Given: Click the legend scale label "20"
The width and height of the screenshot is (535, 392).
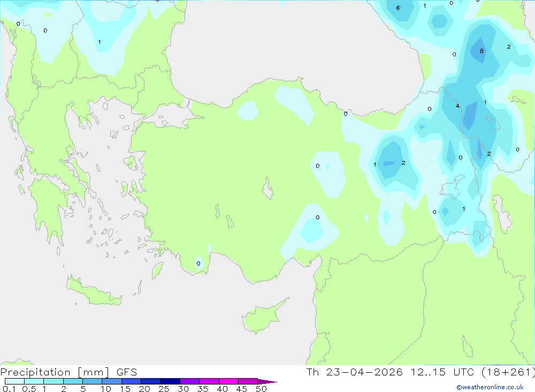Looking at the screenshot, I should click(144, 389).
